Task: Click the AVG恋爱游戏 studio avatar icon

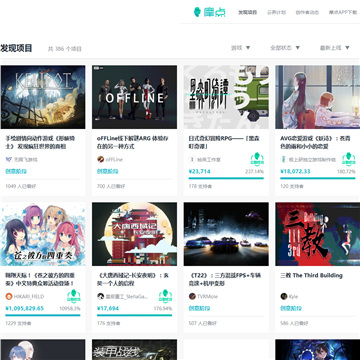Action: pos(284,159)
